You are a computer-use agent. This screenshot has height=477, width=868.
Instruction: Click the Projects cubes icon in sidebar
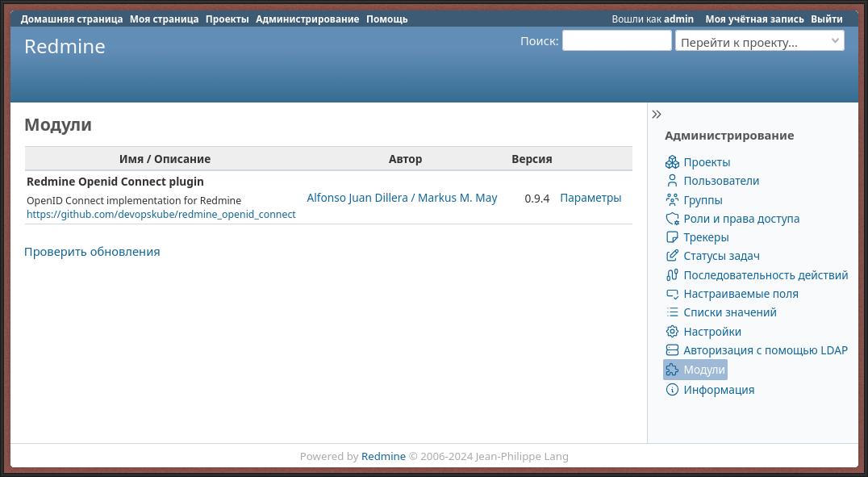(x=672, y=162)
